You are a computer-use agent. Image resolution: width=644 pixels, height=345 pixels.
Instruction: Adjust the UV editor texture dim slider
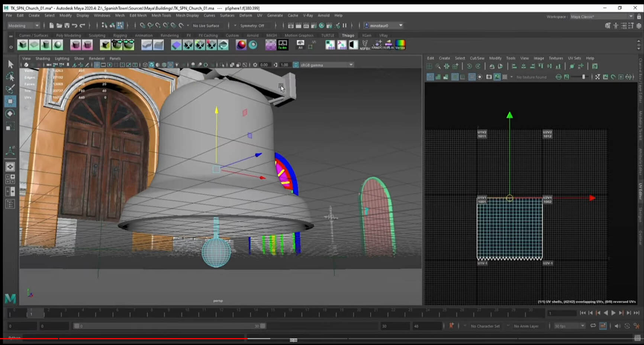click(583, 77)
